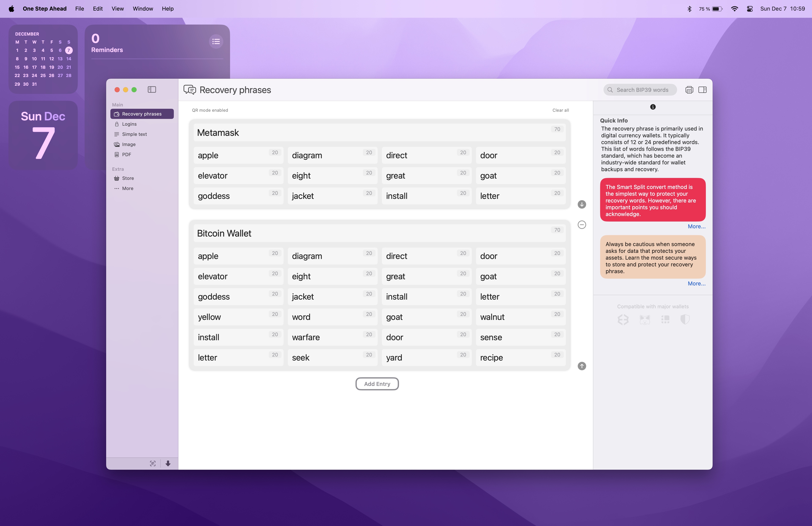Open the reminders list widget icon
Viewport: 812px width, 526px height.
[x=216, y=41]
